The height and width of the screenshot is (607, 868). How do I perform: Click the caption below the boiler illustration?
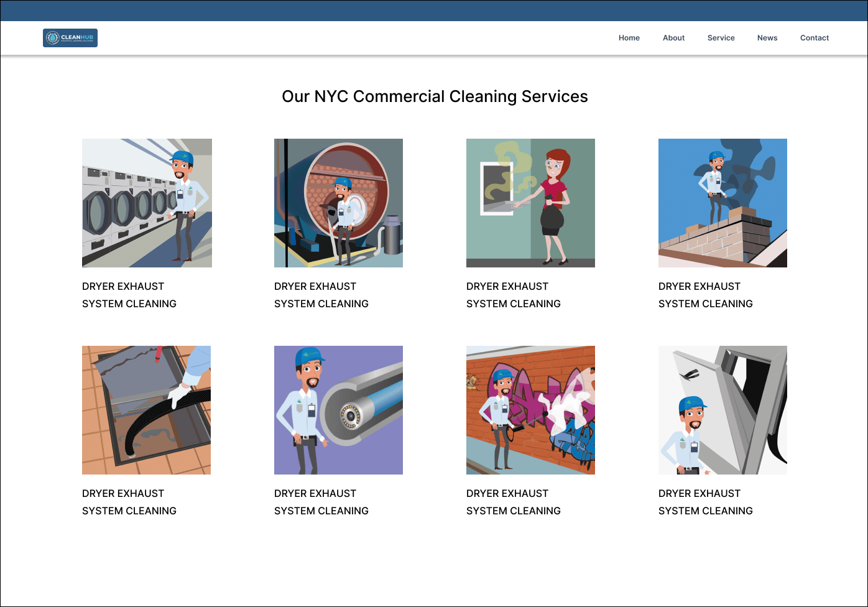(321, 295)
